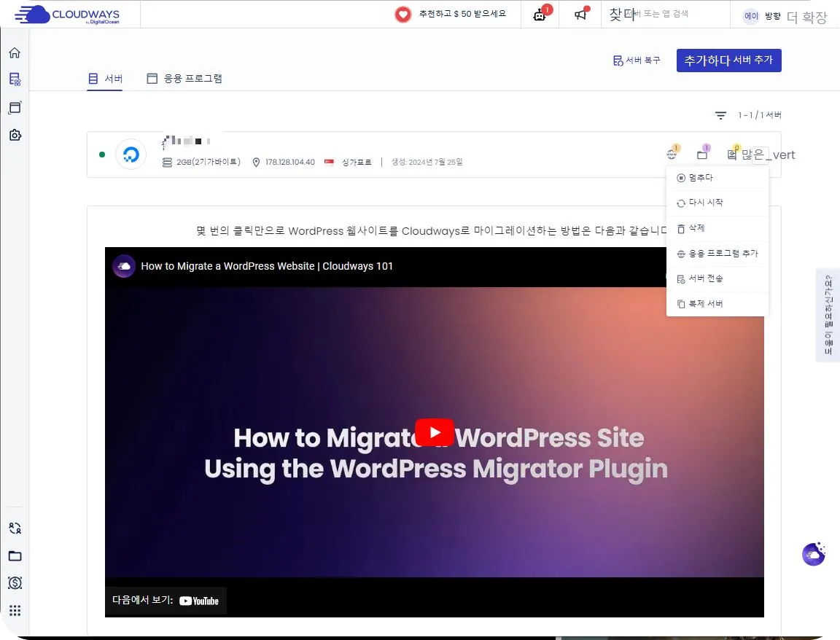Click the server or app search field

tap(664, 14)
